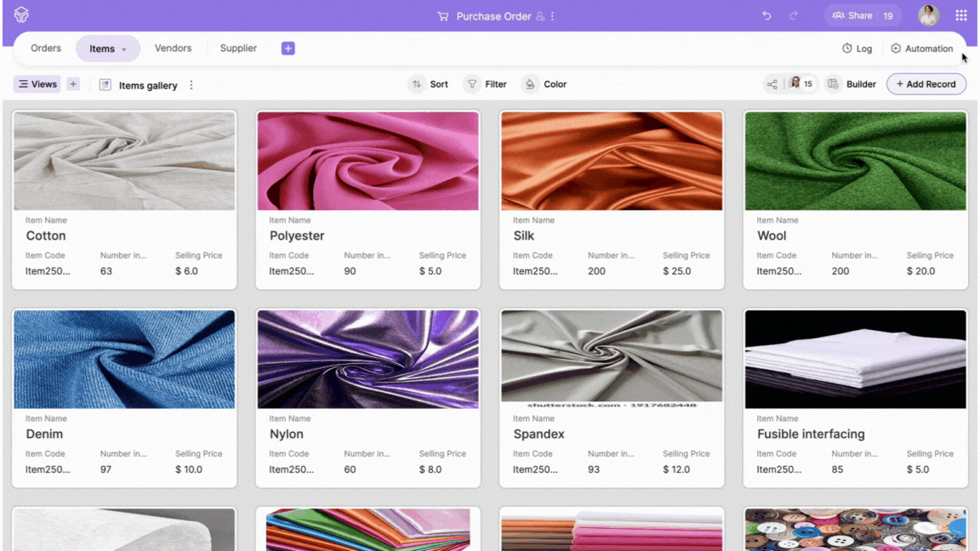This screenshot has height=551, width=980.
Task: Click Denim number in stock 97
Action: 105,469
